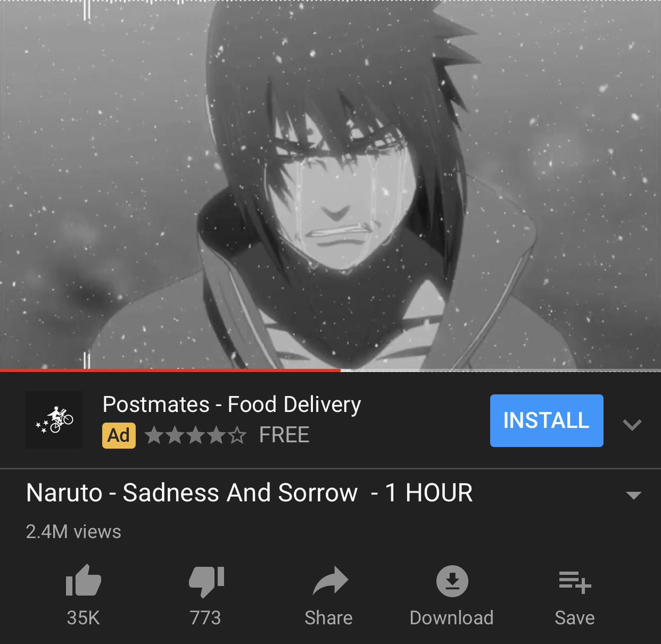Tap the Save to playlist icon
The image size is (661, 644).
575,582
